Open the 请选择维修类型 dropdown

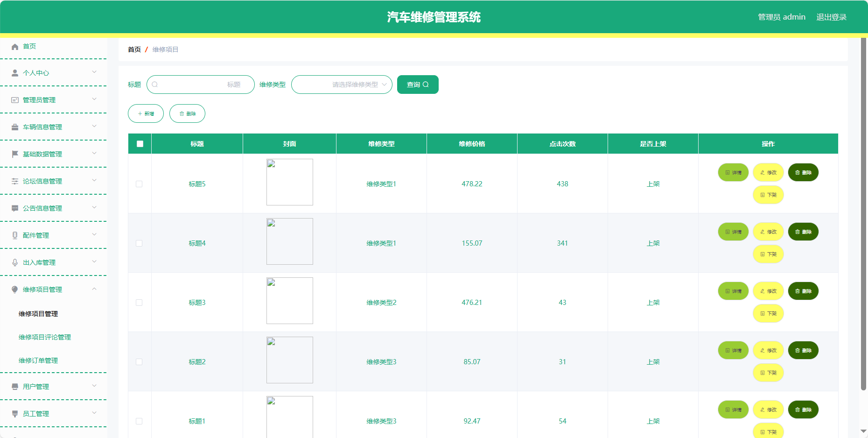pos(342,85)
